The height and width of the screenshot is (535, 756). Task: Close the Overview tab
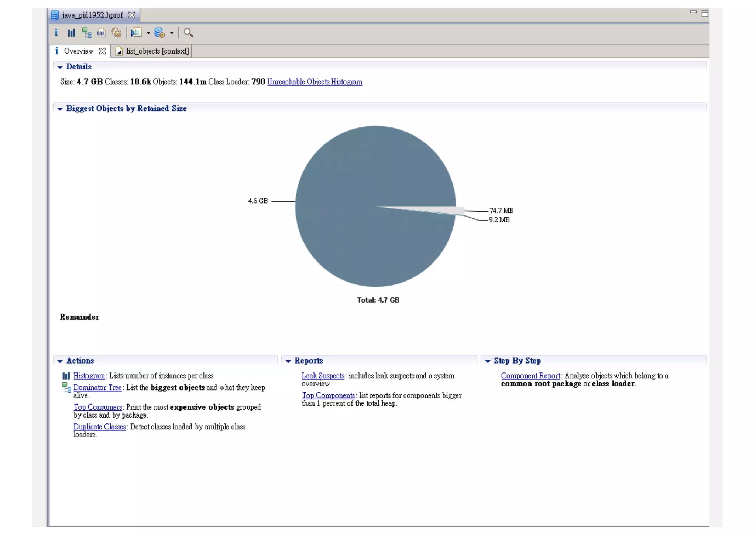click(103, 51)
